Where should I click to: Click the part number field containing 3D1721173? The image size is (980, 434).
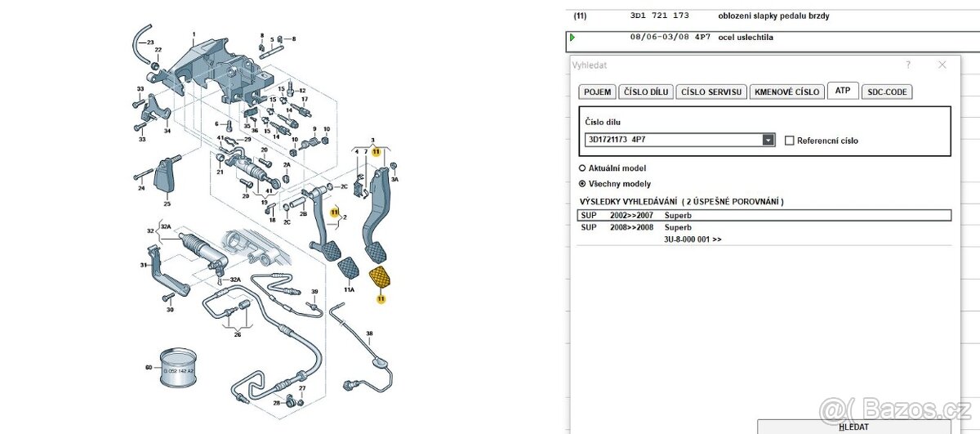click(672, 141)
